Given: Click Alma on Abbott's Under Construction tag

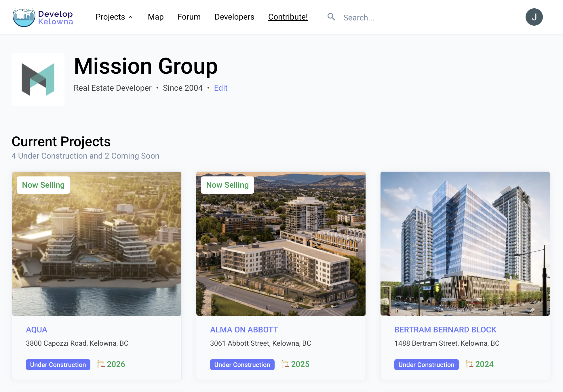Looking at the screenshot, I should pos(242,365).
